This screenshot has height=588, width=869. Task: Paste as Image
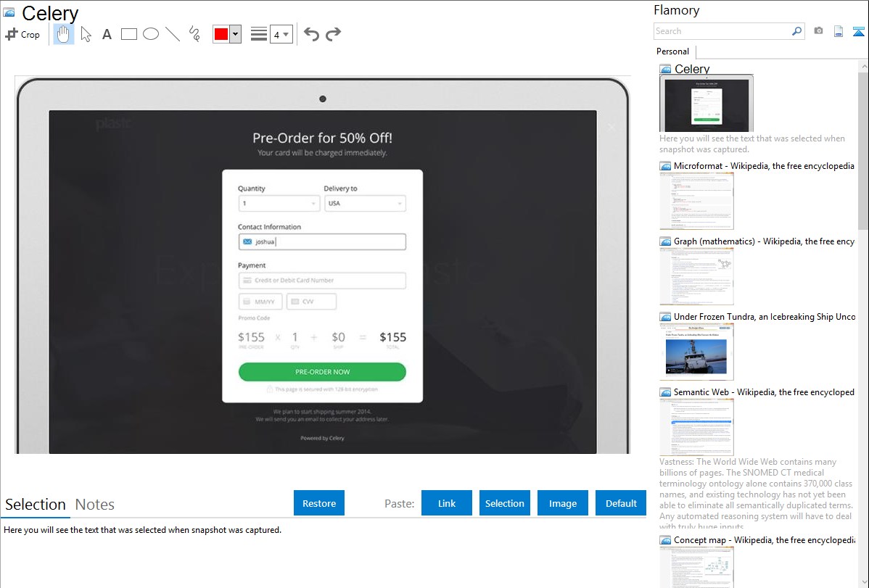pyautogui.click(x=562, y=503)
